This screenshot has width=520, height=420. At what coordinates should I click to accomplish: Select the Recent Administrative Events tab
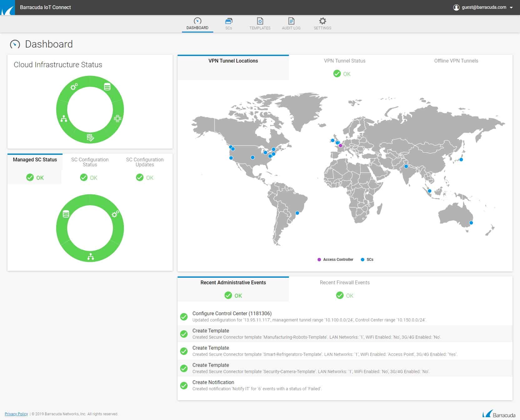pos(233,289)
